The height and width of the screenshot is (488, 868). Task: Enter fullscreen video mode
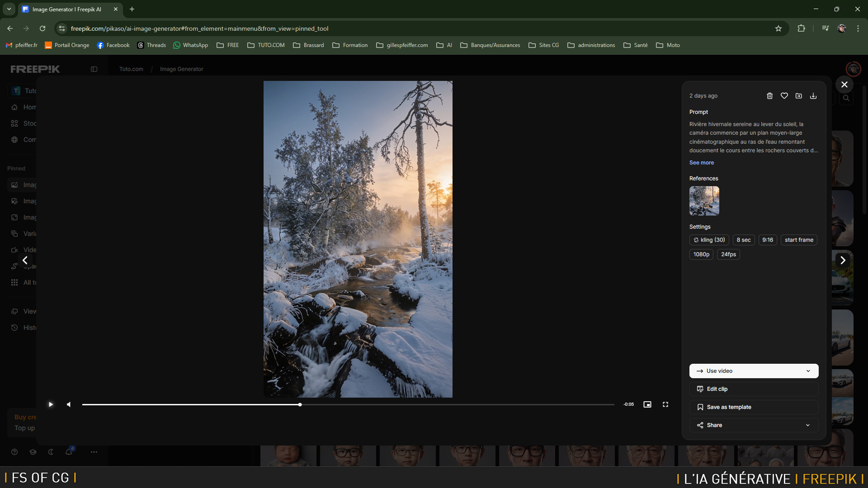coord(665,404)
